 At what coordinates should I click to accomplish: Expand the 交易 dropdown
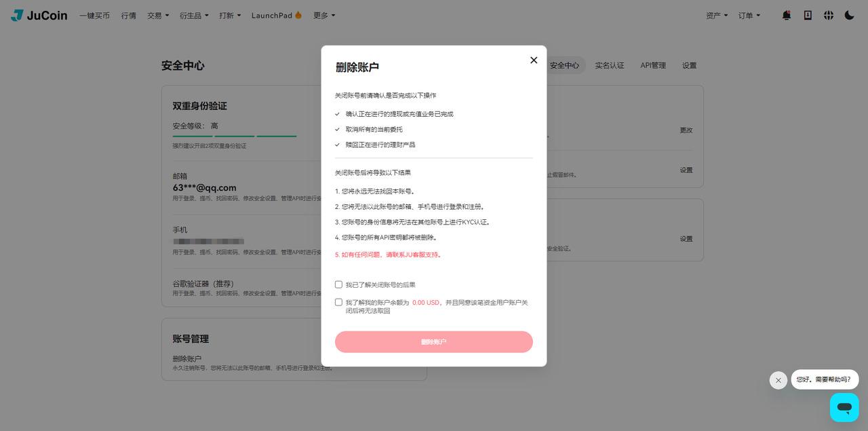pyautogui.click(x=159, y=15)
